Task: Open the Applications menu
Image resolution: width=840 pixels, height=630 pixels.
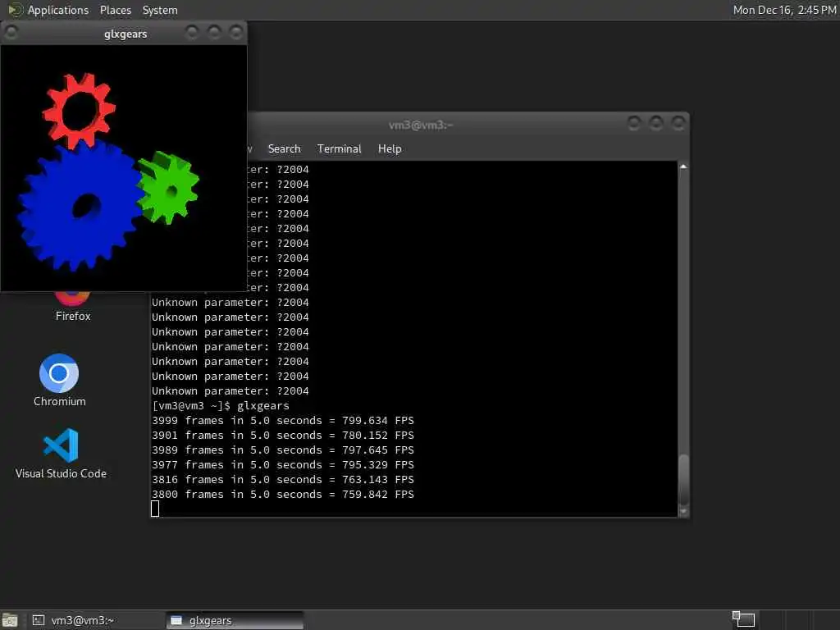Action: [58, 10]
